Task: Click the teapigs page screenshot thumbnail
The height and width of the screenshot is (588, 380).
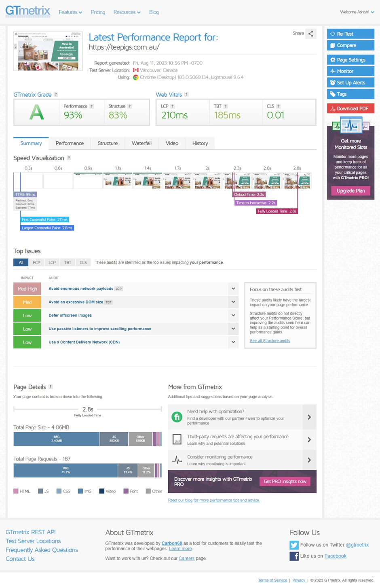Action: coord(48,51)
